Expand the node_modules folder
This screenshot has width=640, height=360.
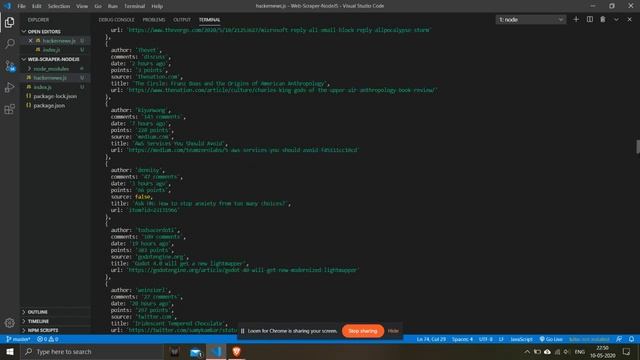[x=51, y=69]
